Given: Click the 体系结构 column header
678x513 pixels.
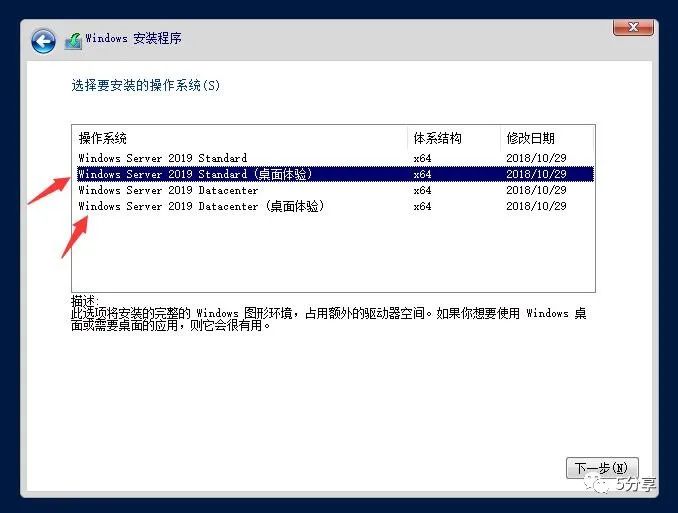Looking at the screenshot, I should pyautogui.click(x=454, y=138).
